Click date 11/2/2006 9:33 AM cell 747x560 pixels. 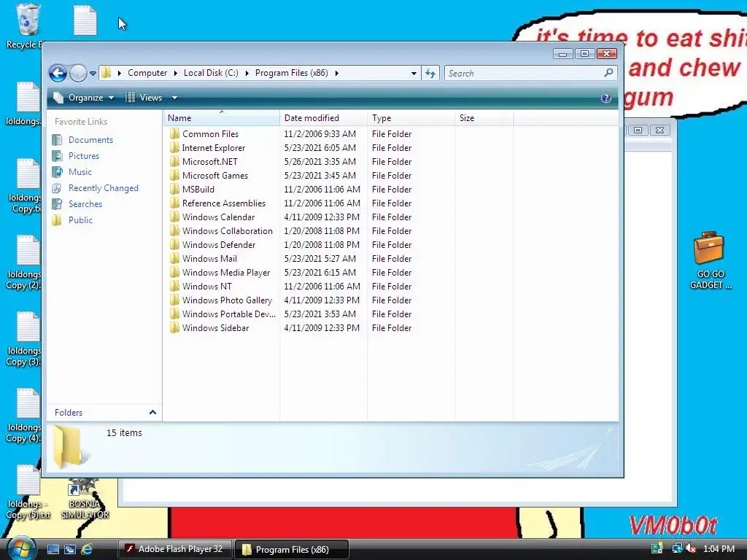[320, 134]
